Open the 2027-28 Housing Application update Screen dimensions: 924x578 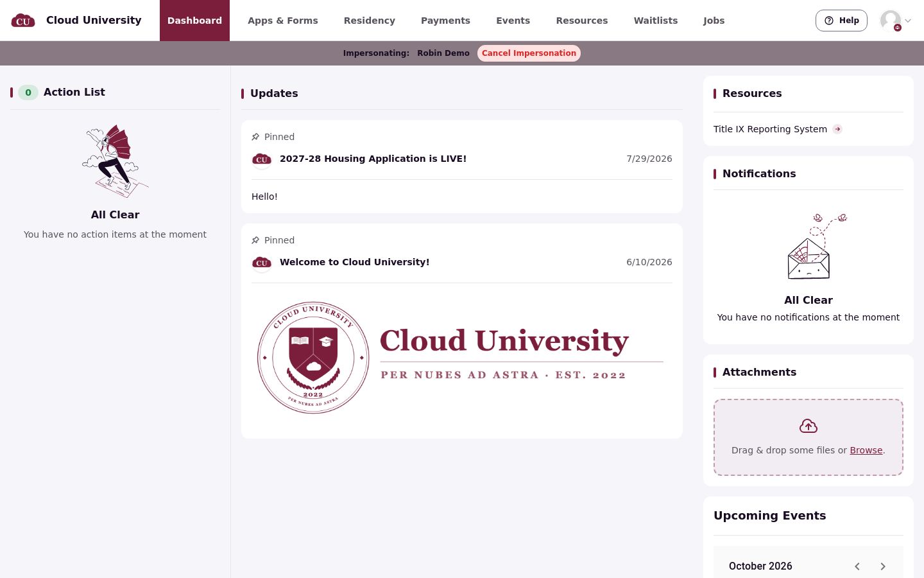tap(373, 159)
